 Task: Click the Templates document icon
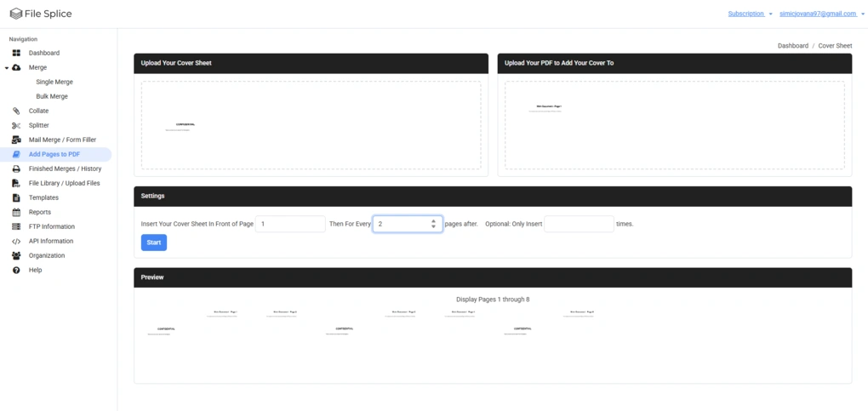coord(17,197)
